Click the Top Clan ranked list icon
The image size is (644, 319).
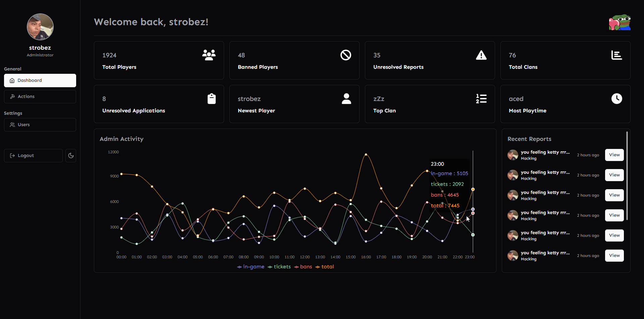point(481,99)
